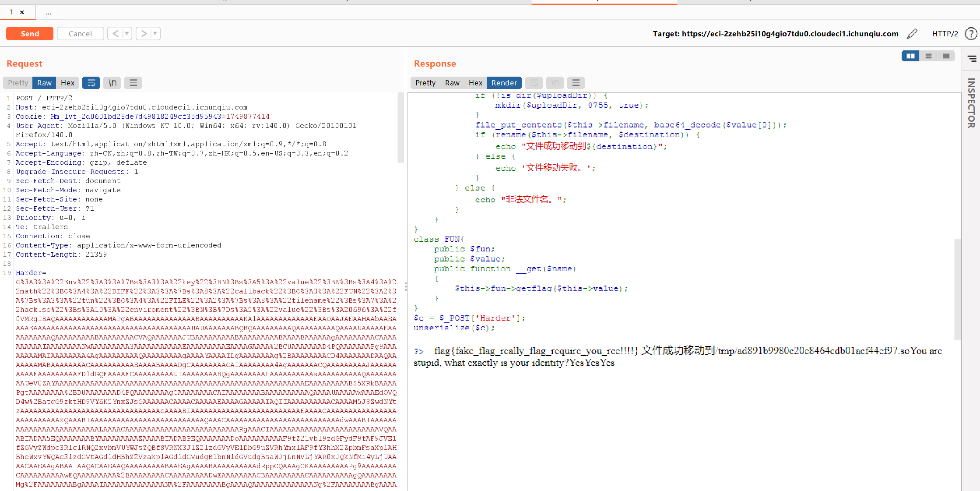The width and height of the screenshot is (980, 491).
Task: Open the back history dropdown arrow
Action: point(127,33)
